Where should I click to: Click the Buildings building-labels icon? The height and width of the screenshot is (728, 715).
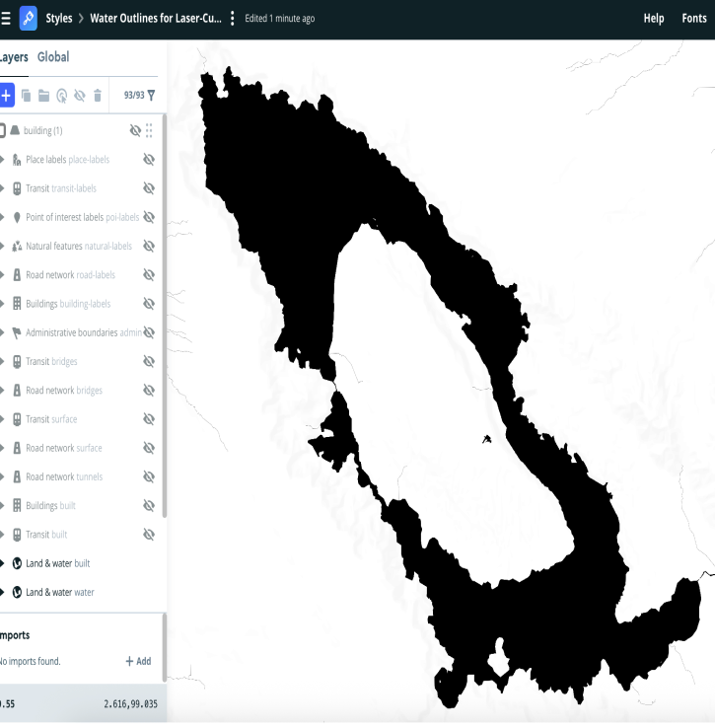[17, 304]
